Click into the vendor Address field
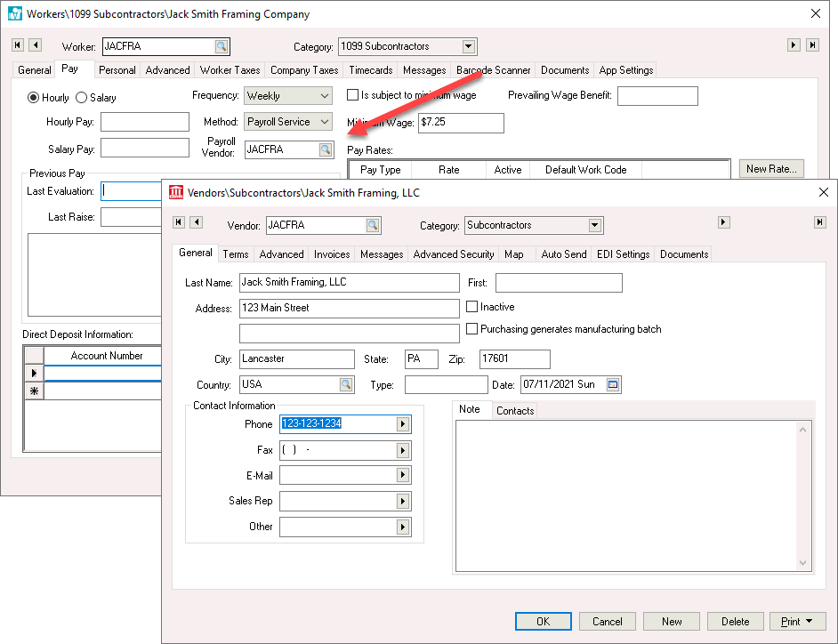This screenshot has width=838, height=644. point(349,309)
